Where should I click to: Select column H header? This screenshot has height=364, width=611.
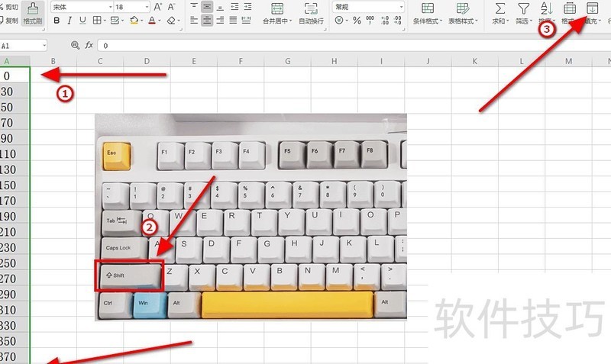[x=335, y=61]
